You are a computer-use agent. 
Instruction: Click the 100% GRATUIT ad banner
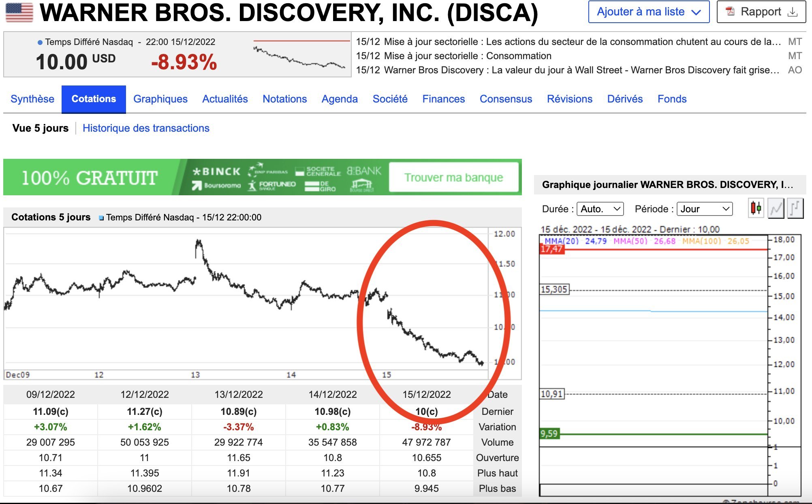tap(263, 177)
